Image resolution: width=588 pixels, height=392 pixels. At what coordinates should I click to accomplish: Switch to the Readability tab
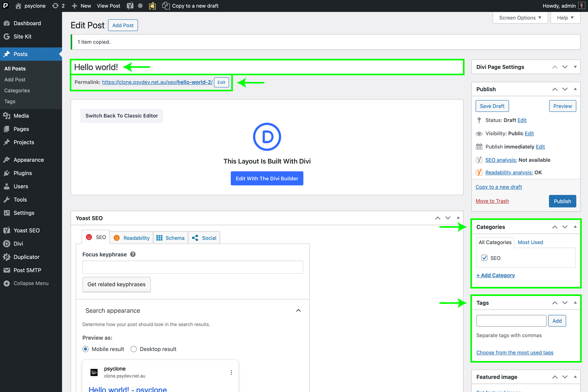pyautogui.click(x=132, y=238)
